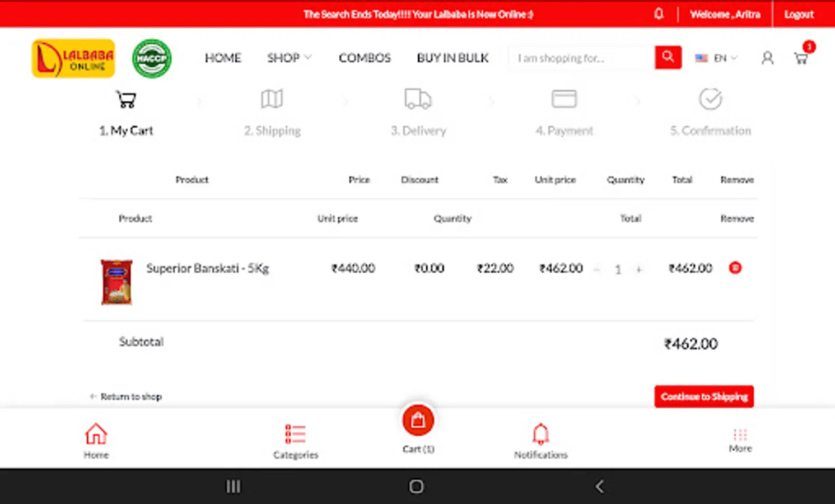Click 'The Search Ends Today' banner text

pos(418,15)
